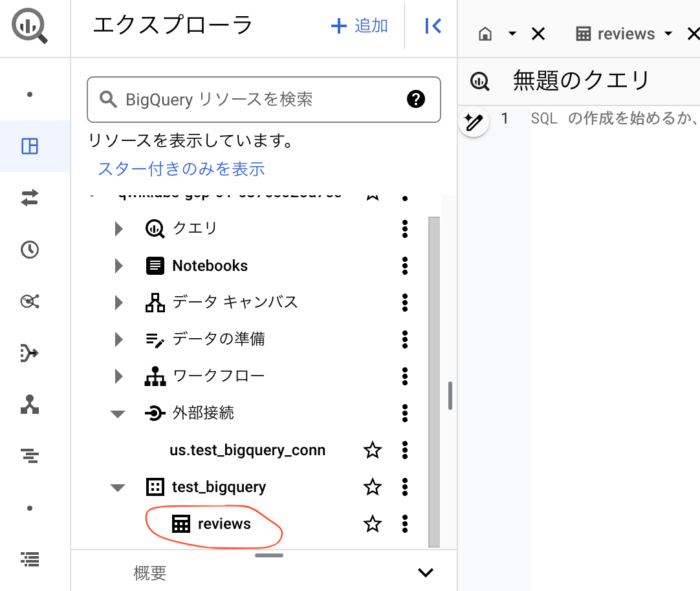Open the list icon at the sidebar bottom

(x=30, y=559)
